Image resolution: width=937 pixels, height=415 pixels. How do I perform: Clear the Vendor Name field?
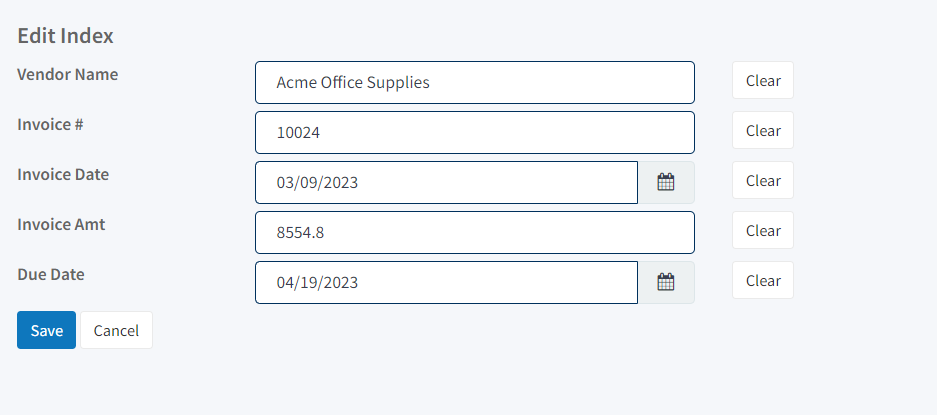pos(763,80)
